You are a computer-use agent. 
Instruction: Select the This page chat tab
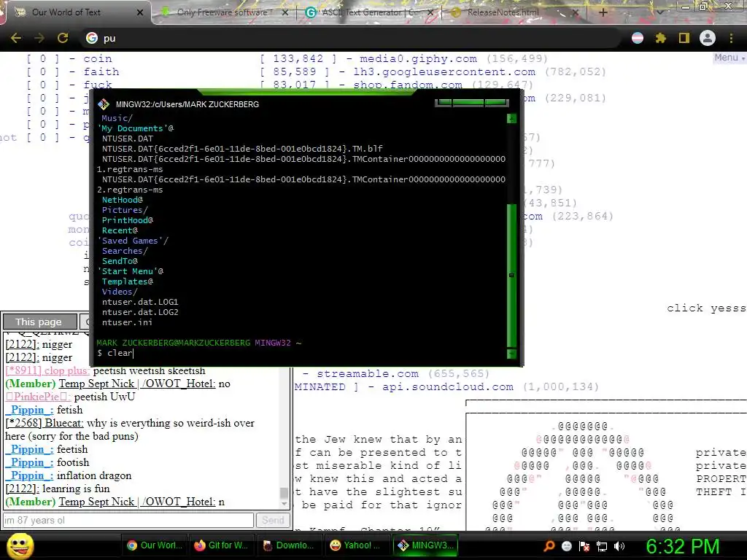point(39,322)
